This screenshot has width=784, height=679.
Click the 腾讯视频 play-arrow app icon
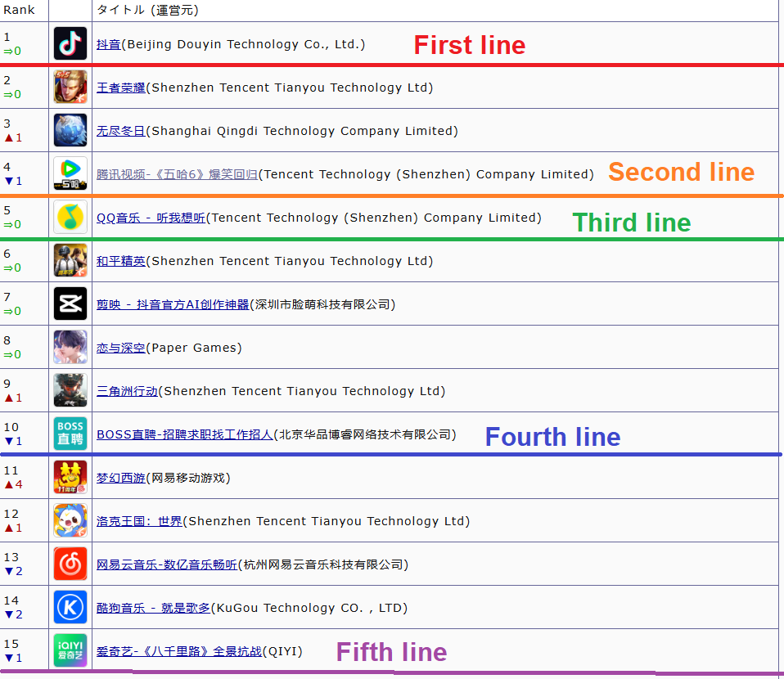click(x=70, y=173)
